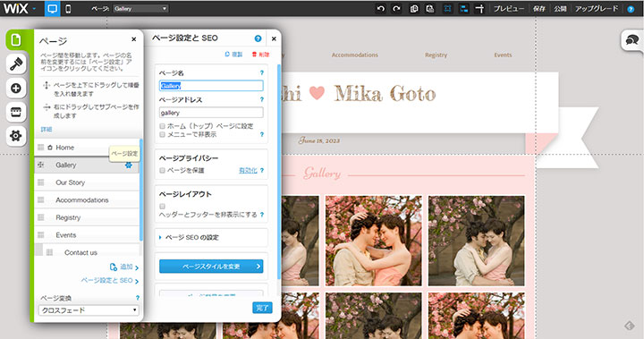
Task: Switch to mobile editor view icon
Action: coord(68,9)
